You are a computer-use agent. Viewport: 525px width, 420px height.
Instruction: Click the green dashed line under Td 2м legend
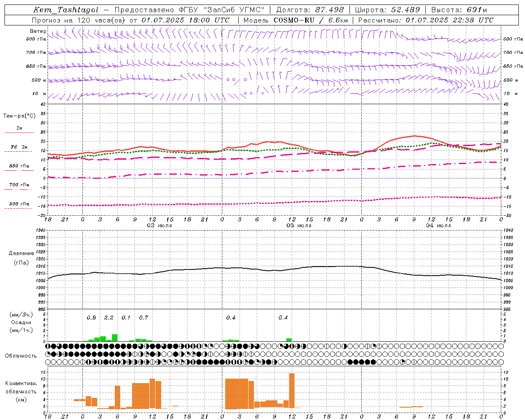click(x=18, y=151)
